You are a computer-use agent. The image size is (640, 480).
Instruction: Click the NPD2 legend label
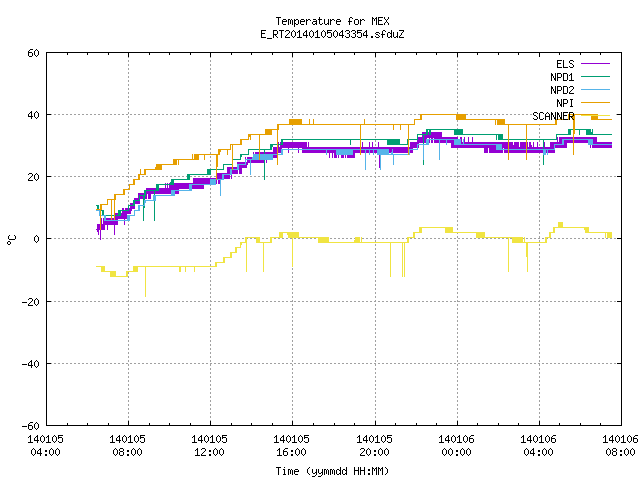(562, 90)
